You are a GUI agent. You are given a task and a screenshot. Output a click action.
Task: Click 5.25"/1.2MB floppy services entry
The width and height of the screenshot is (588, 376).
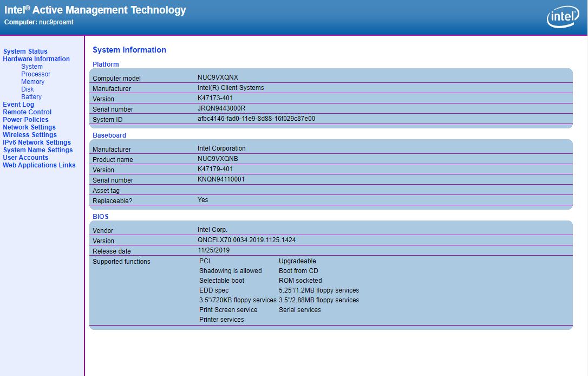319,290
